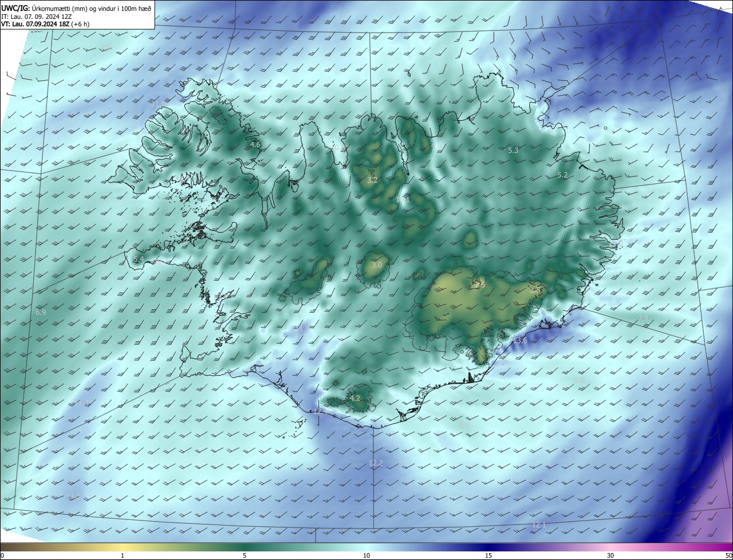Click the 'UWC/IG: Úrkomumætti (mm)' title line
Image resolution: width=733 pixels, height=560 pixels.
click(x=76, y=8)
